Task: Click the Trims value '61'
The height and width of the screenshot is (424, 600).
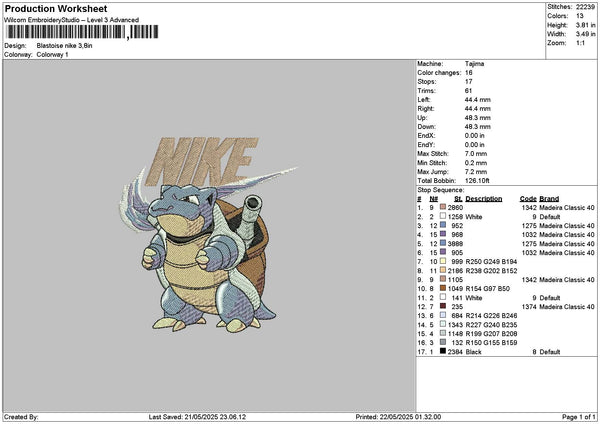Action: coord(469,91)
